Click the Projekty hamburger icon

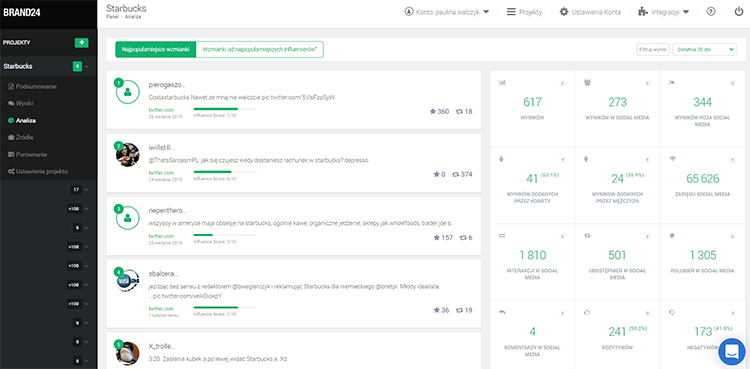(511, 12)
